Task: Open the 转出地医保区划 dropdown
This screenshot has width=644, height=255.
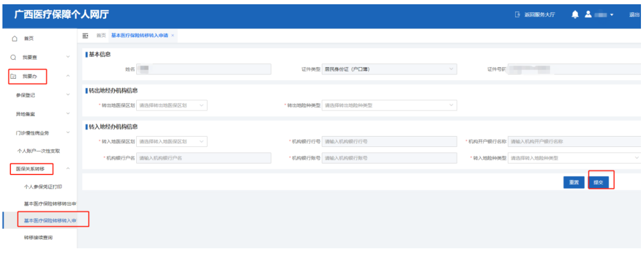Action: click(172, 106)
